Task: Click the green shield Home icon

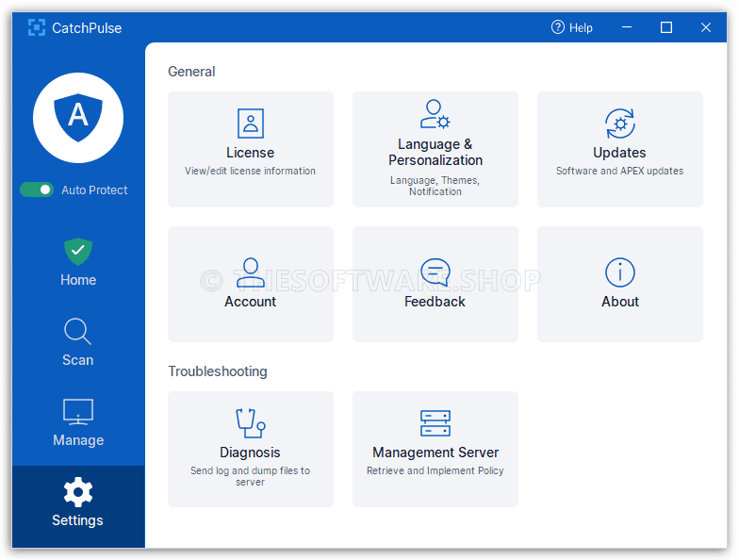Action: click(x=78, y=251)
